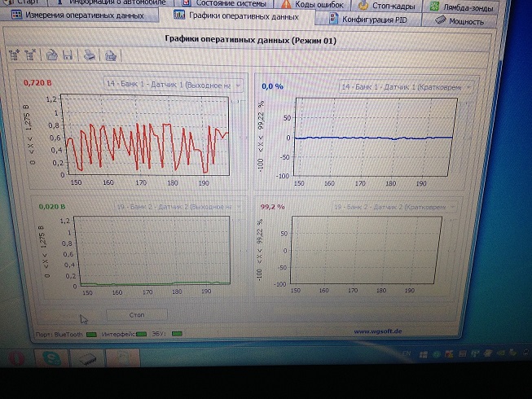Click the add graph toolbar icon

tap(14, 55)
